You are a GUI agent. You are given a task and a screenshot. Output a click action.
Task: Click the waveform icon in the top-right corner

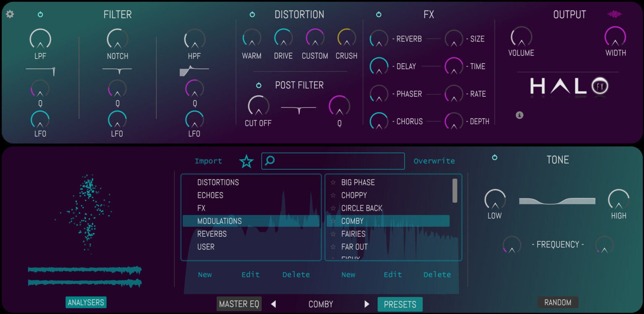pyautogui.click(x=614, y=14)
